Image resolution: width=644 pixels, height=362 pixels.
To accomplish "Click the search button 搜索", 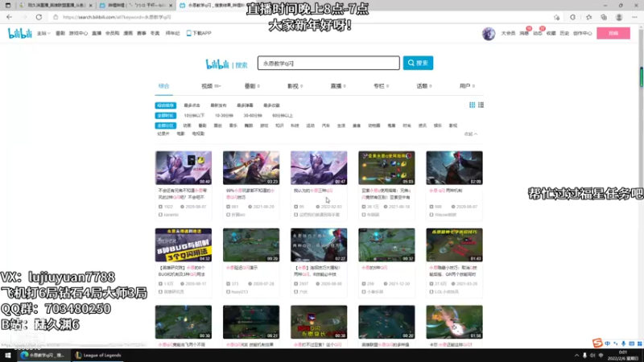I will tap(418, 64).
